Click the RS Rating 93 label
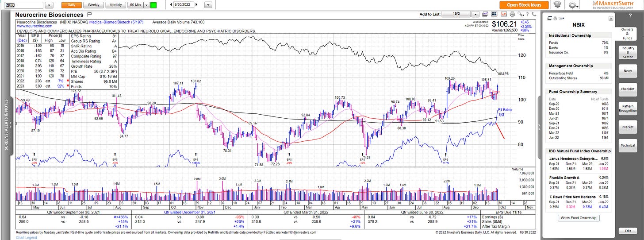The height and width of the screenshot is (240, 644). [x=504, y=112]
